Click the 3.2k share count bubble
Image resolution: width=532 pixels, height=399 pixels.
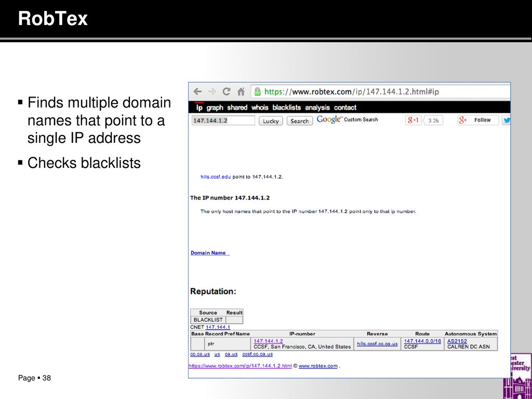(433, 121)
